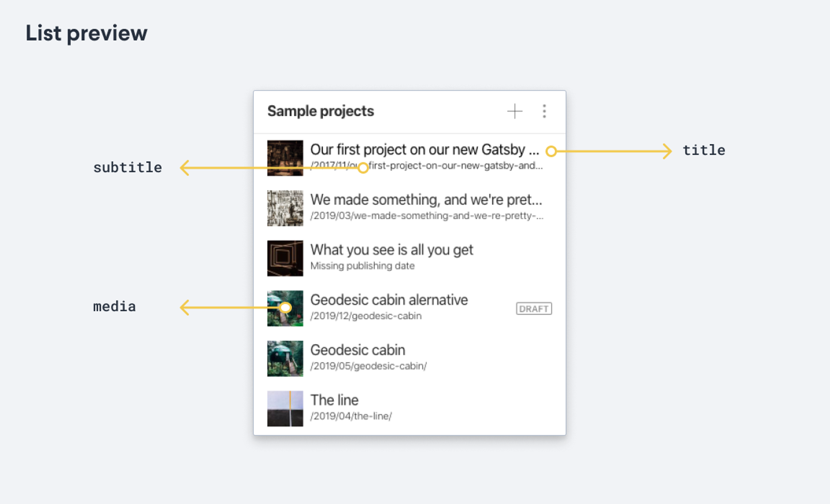Select the 'We made something' project thumbnail
This screenshot has height=504, width=830.
click(x=285, y=208)
